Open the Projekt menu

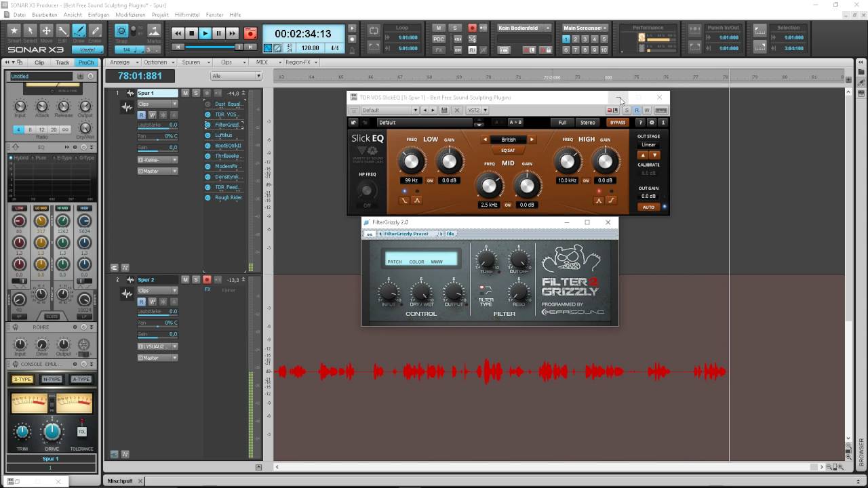[160, 14]
